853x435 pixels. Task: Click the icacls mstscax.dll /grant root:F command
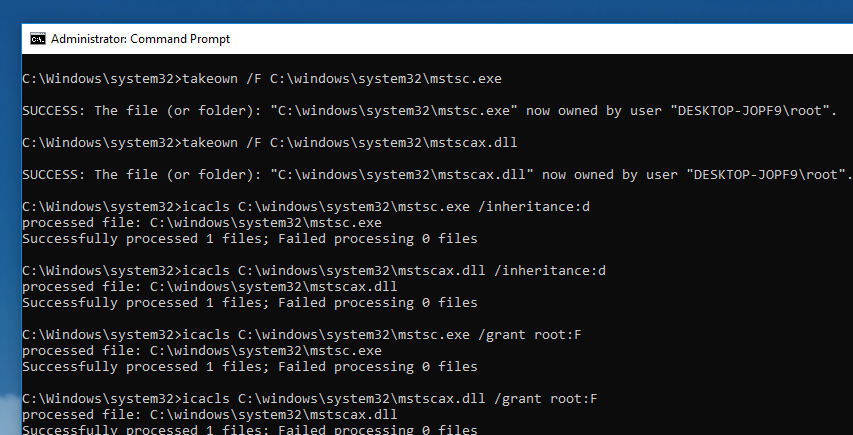310,399
